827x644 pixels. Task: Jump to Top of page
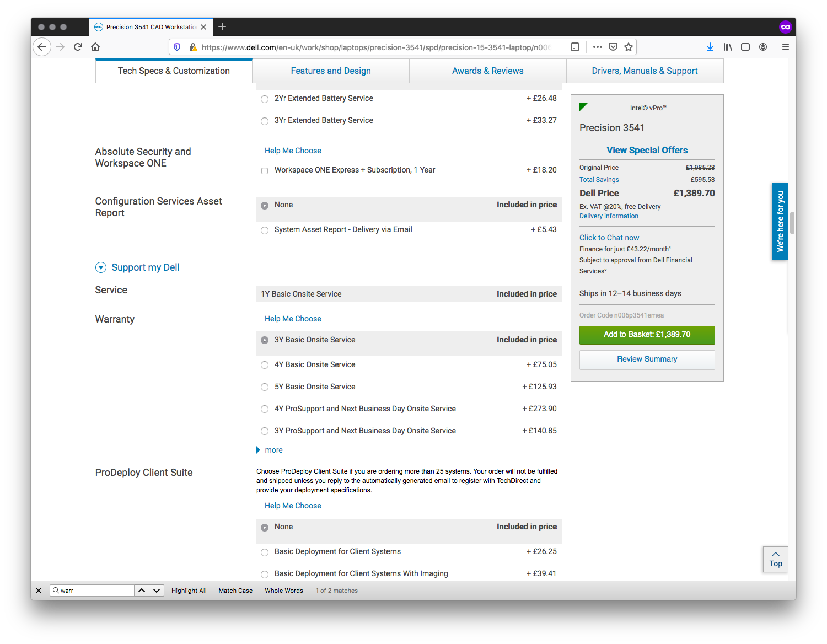click(x=776, y=559)
